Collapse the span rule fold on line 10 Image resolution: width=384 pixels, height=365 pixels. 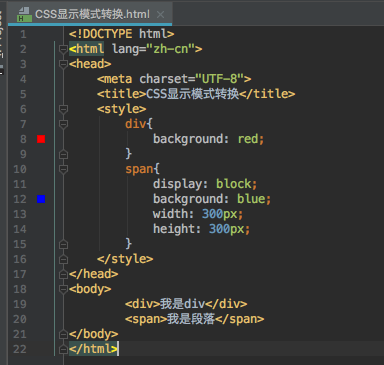[x=63, y=169]
